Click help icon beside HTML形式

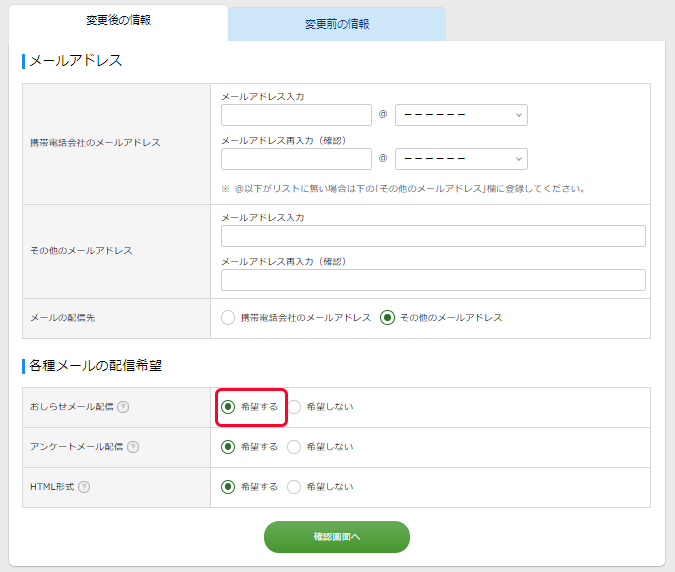tap(84, 487)
